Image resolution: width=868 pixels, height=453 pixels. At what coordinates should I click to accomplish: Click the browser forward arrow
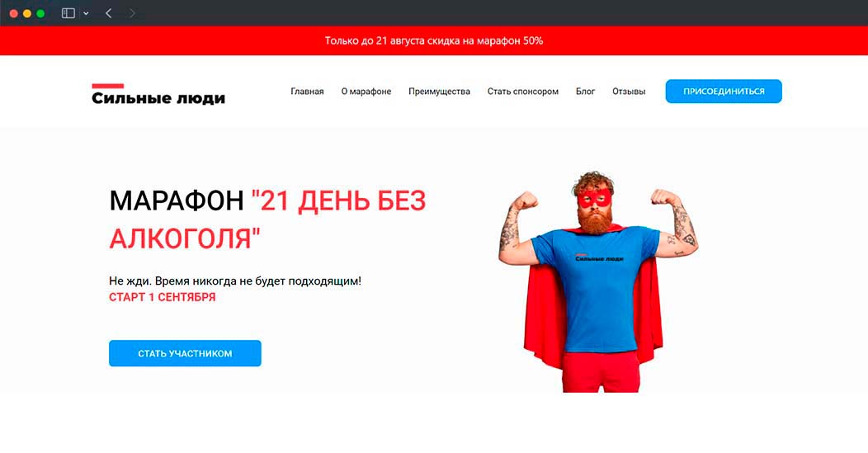pos(132,13)
